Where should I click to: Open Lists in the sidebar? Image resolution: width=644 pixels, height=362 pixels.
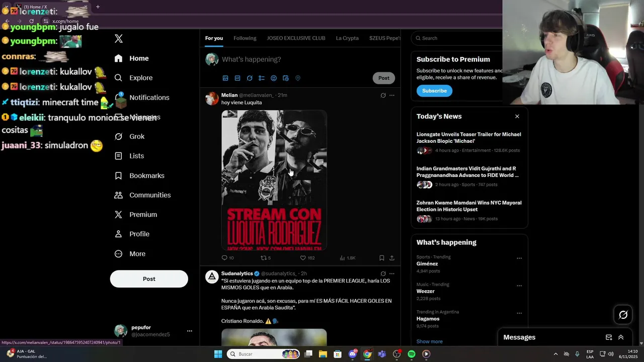click(x=129, y=156)
